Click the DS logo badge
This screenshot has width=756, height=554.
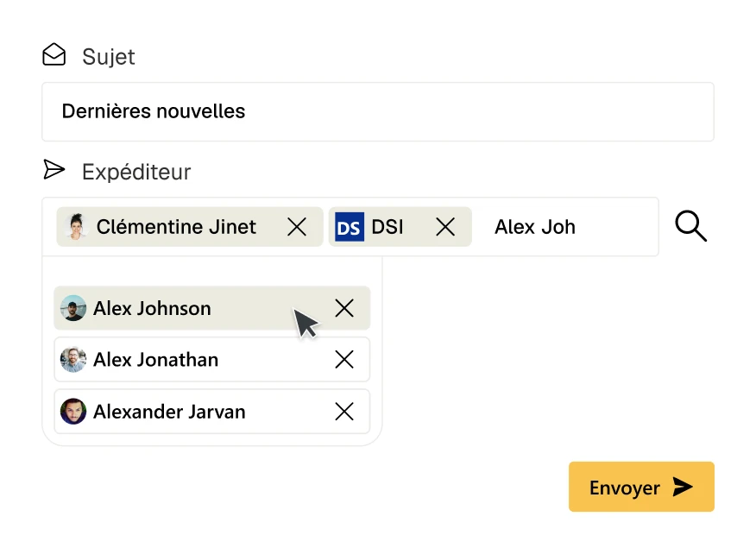pos(350,227)
